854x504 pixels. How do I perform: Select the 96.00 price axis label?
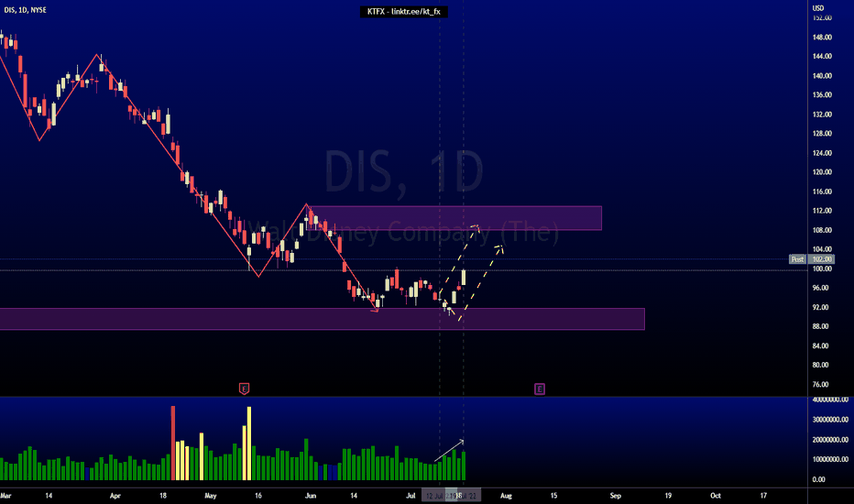(820, 288)
